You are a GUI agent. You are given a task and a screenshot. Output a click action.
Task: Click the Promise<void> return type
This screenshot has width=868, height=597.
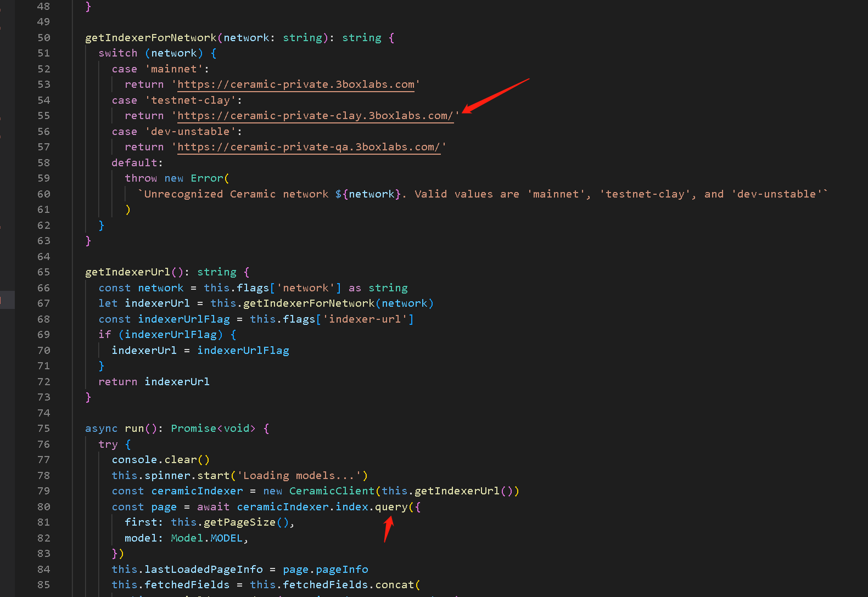point(214,429)
